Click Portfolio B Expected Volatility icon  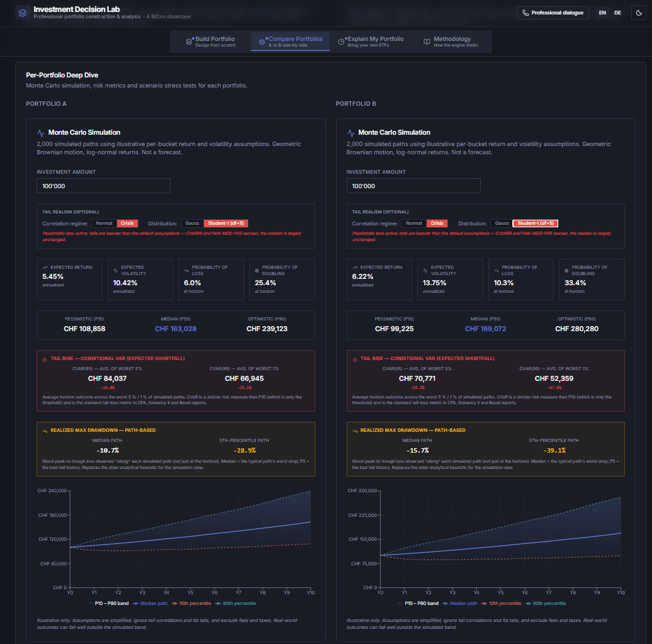pos(425,271)
